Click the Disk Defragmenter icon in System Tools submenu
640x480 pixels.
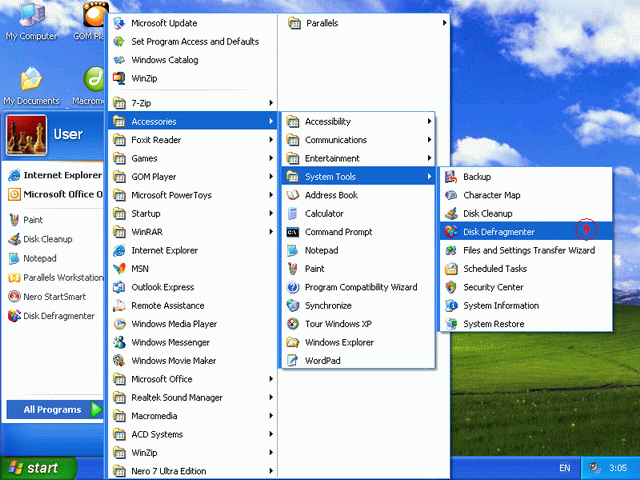(451, 232)
